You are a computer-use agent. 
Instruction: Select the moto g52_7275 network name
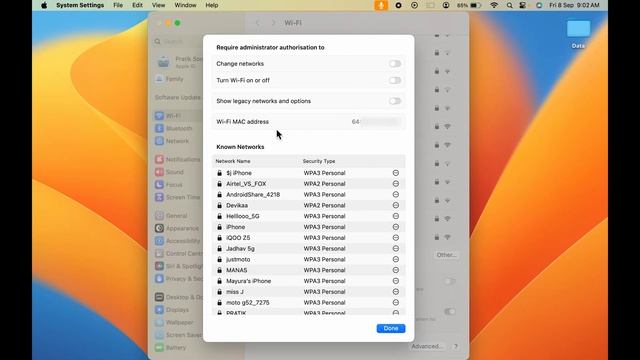(248, 302)
